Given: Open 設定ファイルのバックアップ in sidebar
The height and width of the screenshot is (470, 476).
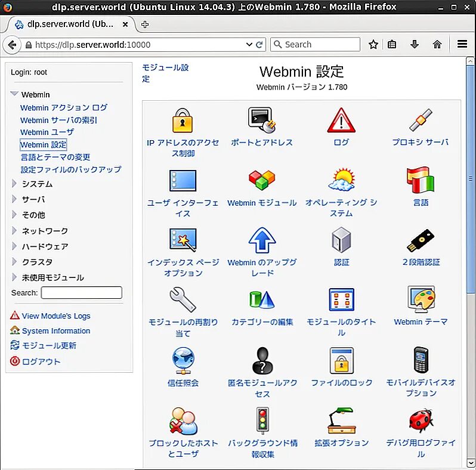Looking at the screenshot, I should [x=71, y=169].
